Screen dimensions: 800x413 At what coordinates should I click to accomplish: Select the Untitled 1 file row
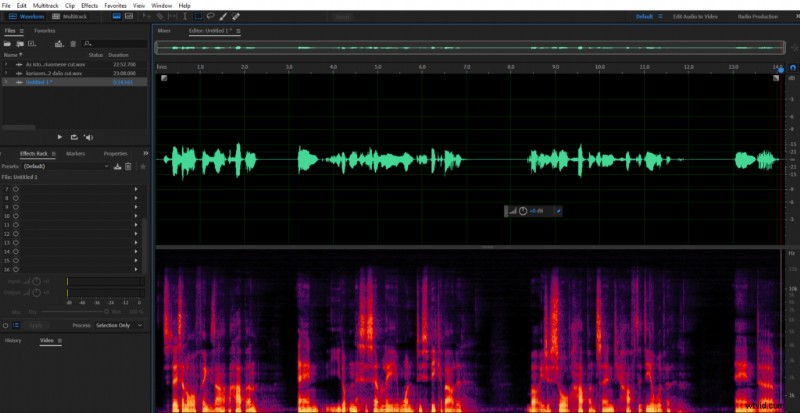coord(74,82)
